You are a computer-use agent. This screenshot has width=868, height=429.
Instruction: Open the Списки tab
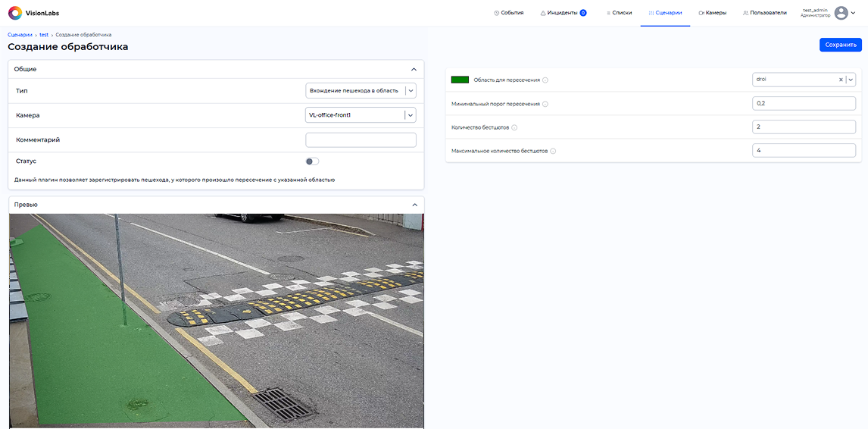tap(619, 13)
